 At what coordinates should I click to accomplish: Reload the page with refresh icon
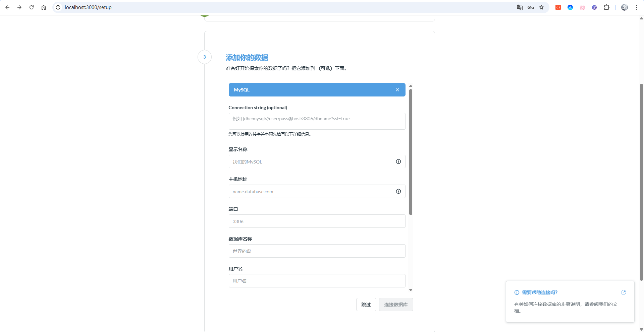click(x=32, y=7)
